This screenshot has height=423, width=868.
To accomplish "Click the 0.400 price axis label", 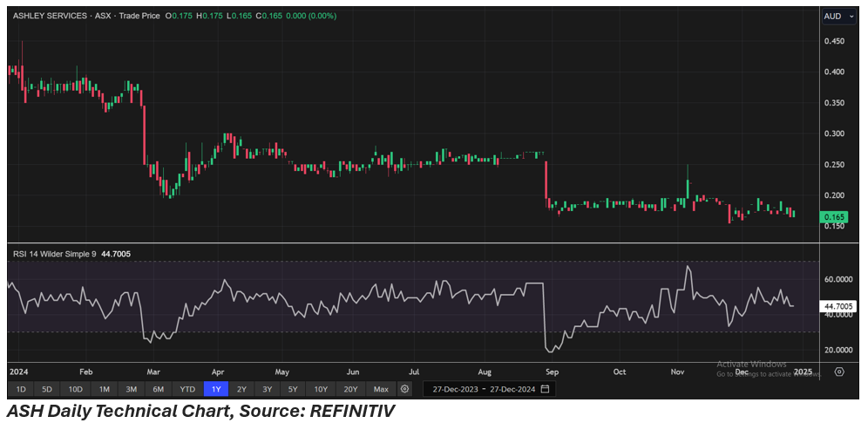I will pos(834,72).
